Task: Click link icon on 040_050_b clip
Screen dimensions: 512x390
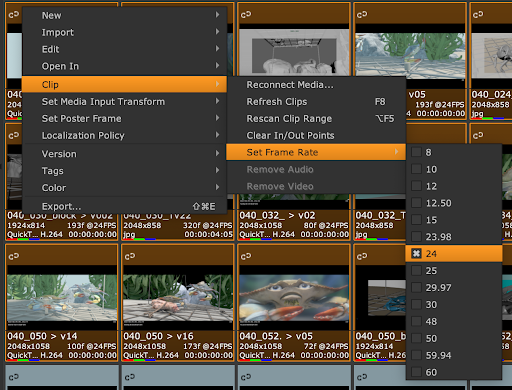Action: pos(362,256)
